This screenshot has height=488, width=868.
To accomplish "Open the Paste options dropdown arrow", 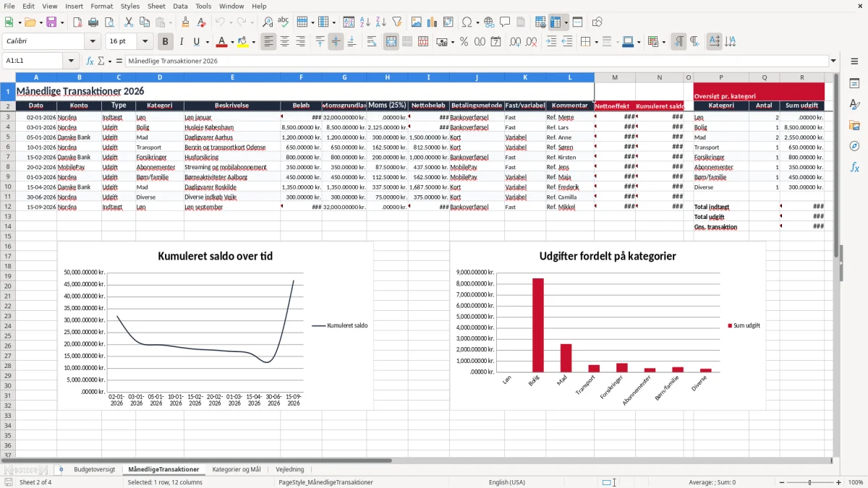I will [171, 22].
